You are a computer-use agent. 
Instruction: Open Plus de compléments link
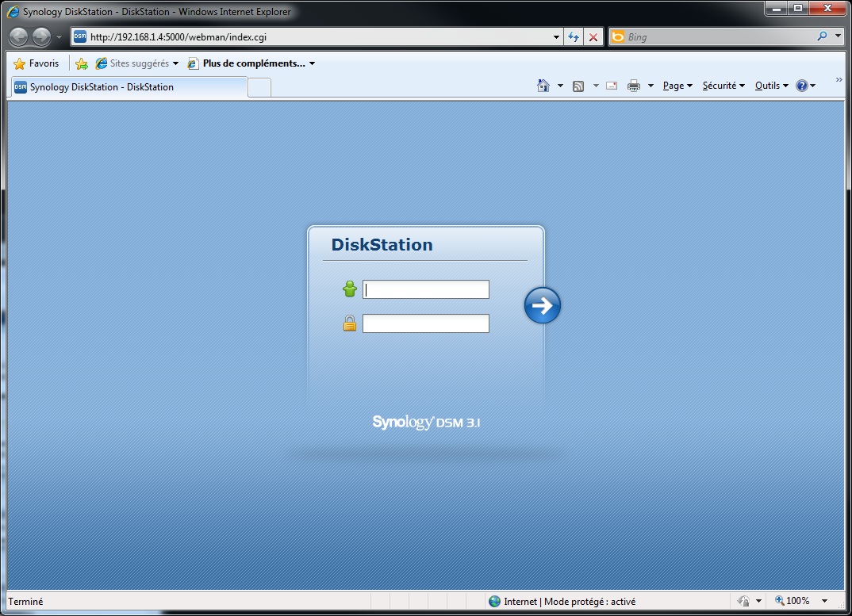251,63
